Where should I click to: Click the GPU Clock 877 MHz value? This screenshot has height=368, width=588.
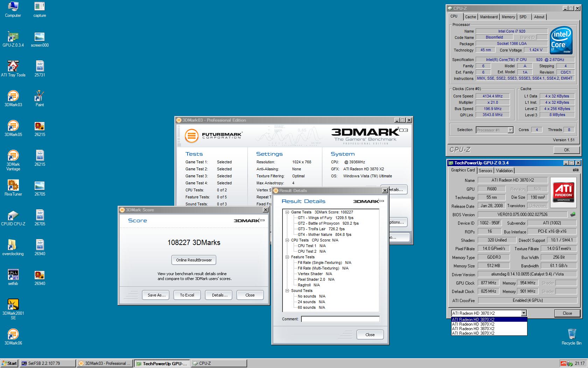point(489,283)
